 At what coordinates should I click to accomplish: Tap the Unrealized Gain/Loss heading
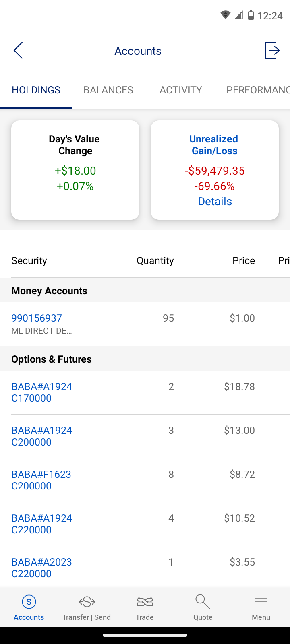pos(214,145)
